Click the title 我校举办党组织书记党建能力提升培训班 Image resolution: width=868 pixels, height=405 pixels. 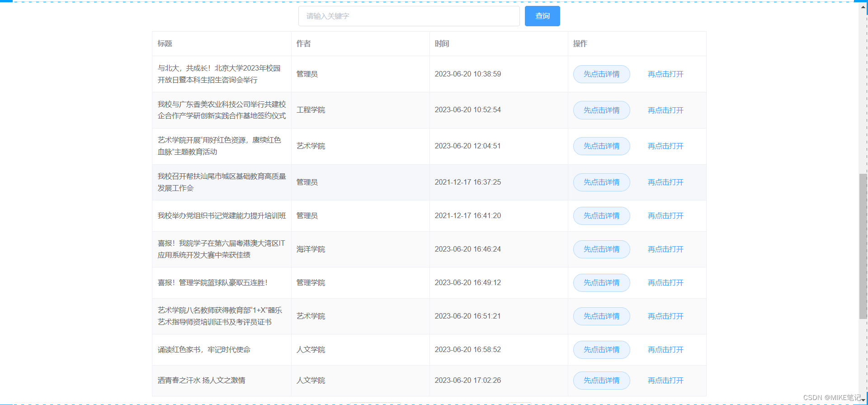tap(222, 215)
